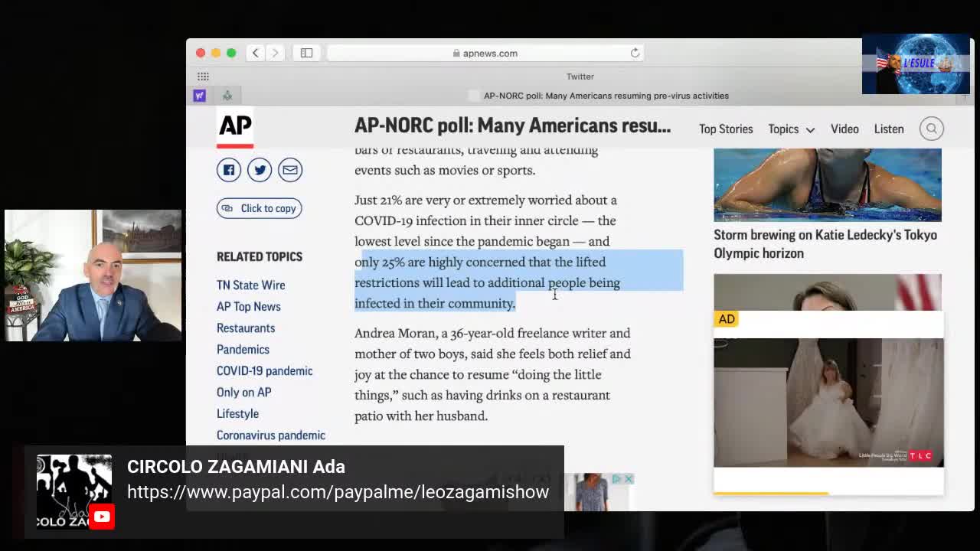The width and height of the screenshot is (980, 551).
Task: Open the AdChoices triangle icon
Action: click(x=616, y=479)
